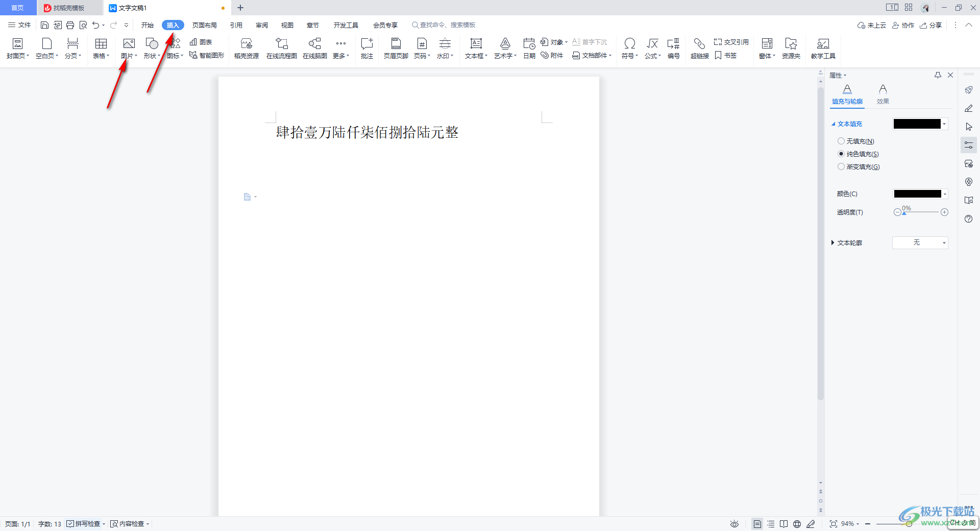980x531 pixels.
Task: Click the 透明度 transparency slider
Action: [921, 212]
